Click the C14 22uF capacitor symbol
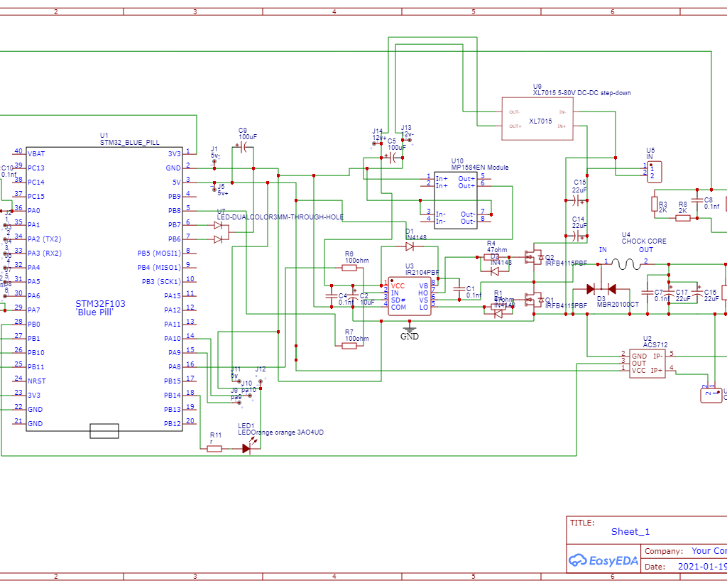The image size is (727, 588). 576,236
